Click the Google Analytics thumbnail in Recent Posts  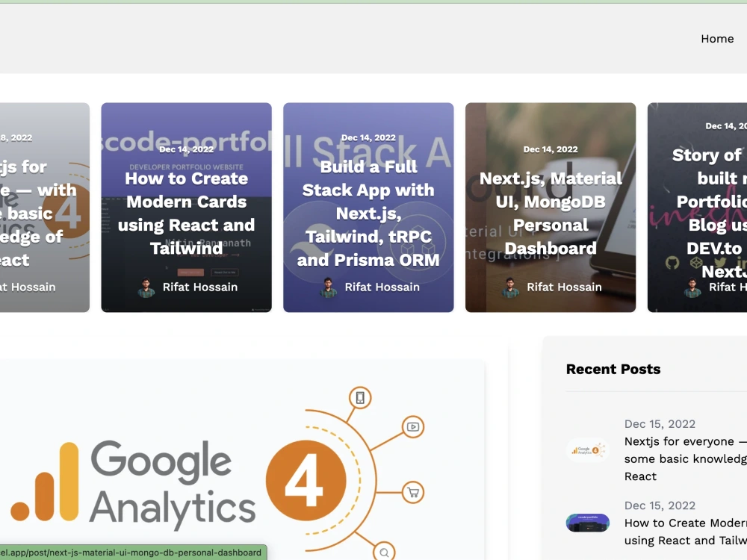(x=587, y=449)
